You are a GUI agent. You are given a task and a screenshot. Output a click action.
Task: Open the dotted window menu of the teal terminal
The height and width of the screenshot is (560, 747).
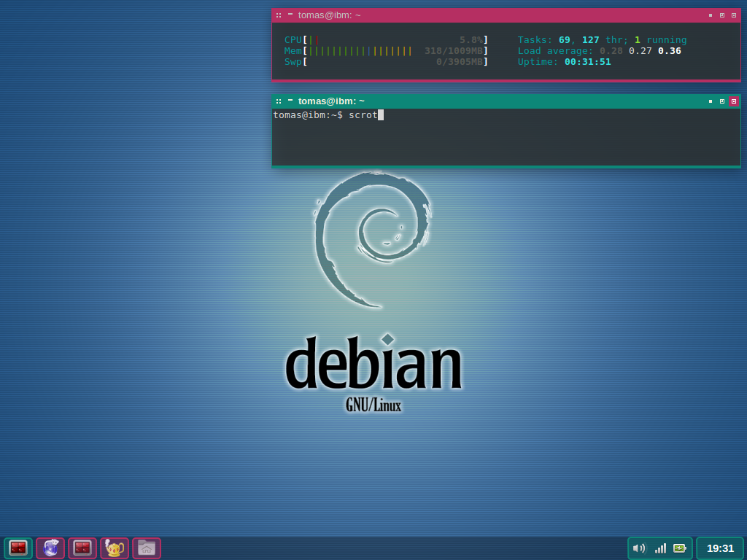pyautogui.click(x=279, y=101)
